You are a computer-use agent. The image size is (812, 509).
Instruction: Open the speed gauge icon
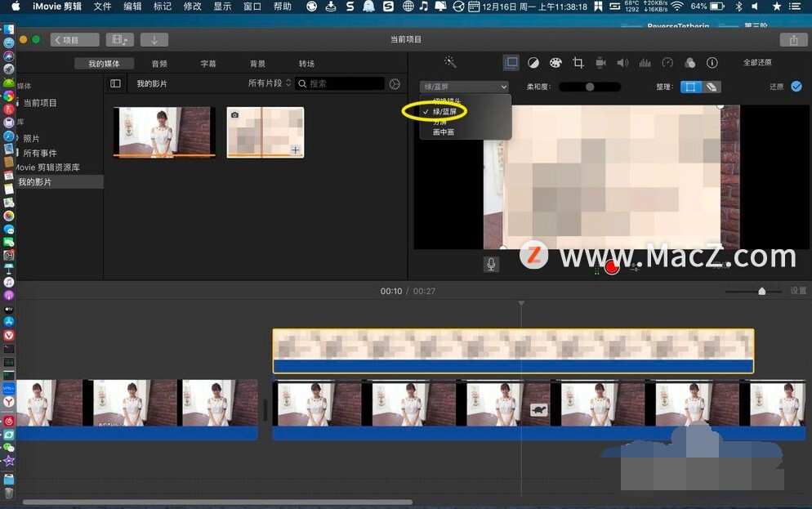tap(667, 63)
